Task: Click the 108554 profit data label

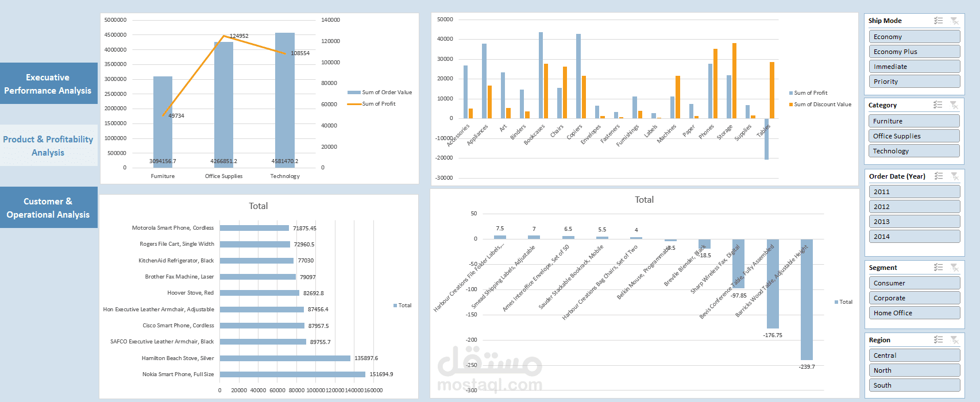Action: tap(300, 53)
